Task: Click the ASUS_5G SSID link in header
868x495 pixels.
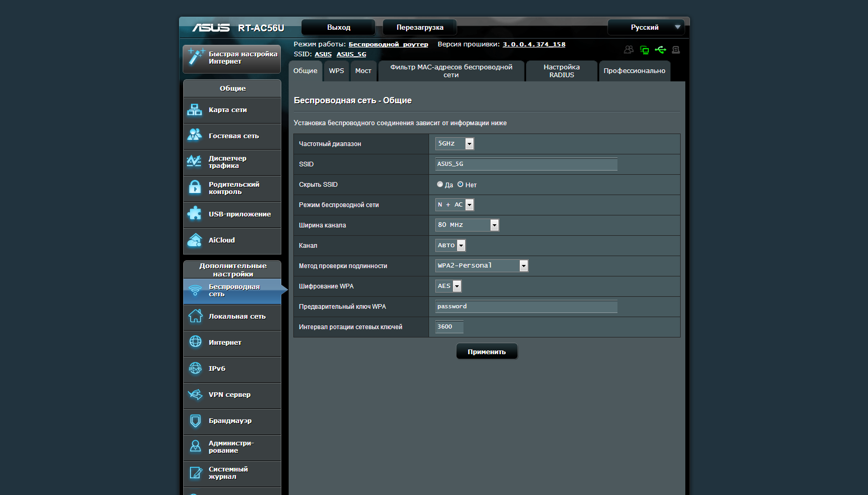Action: tap(351, 54)
